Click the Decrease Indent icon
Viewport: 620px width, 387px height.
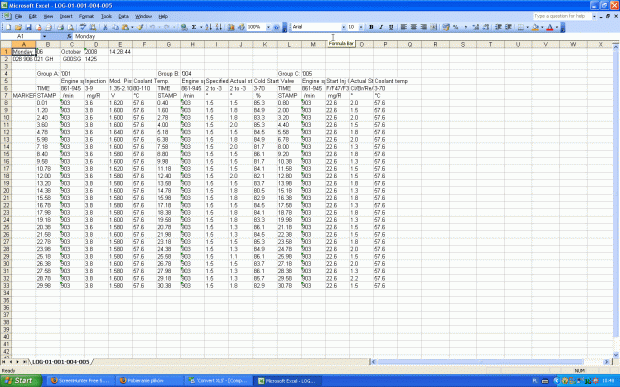coord(497,27)
